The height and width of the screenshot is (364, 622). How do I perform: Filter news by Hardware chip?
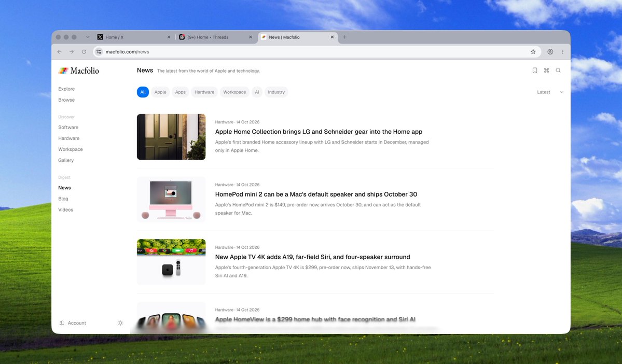204,92
